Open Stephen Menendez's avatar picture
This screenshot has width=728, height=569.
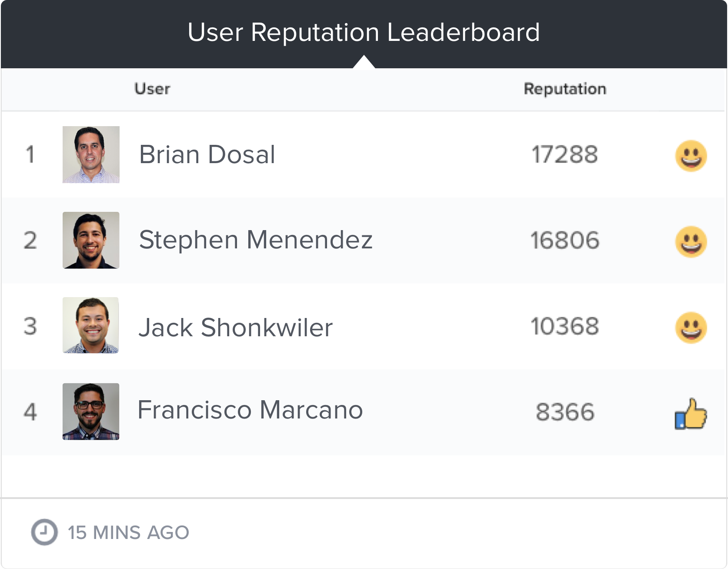(x=91, y=240)
